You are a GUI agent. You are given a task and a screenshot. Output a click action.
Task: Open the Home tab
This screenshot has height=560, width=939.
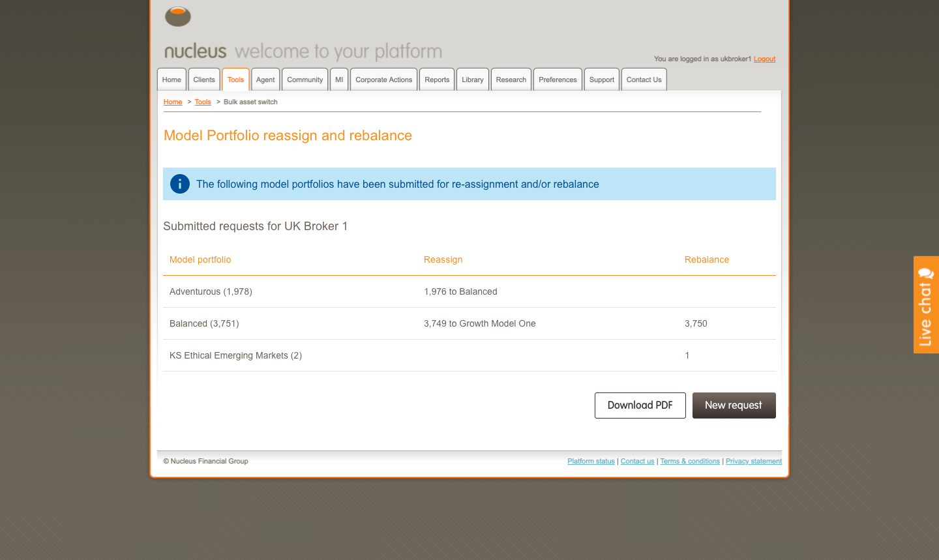click(x=171, y=80)
